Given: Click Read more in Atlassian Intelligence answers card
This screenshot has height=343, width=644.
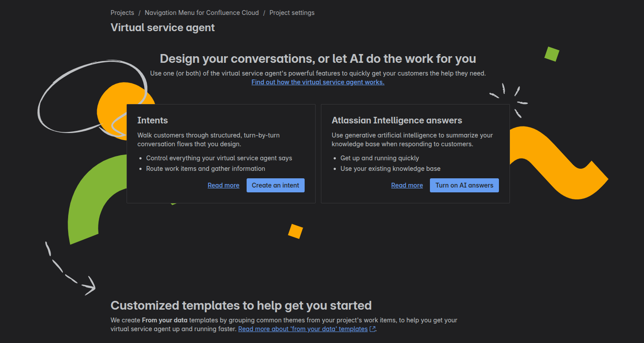Looking at the screenshot, I should pyautogui.click(x=407, y=185).
